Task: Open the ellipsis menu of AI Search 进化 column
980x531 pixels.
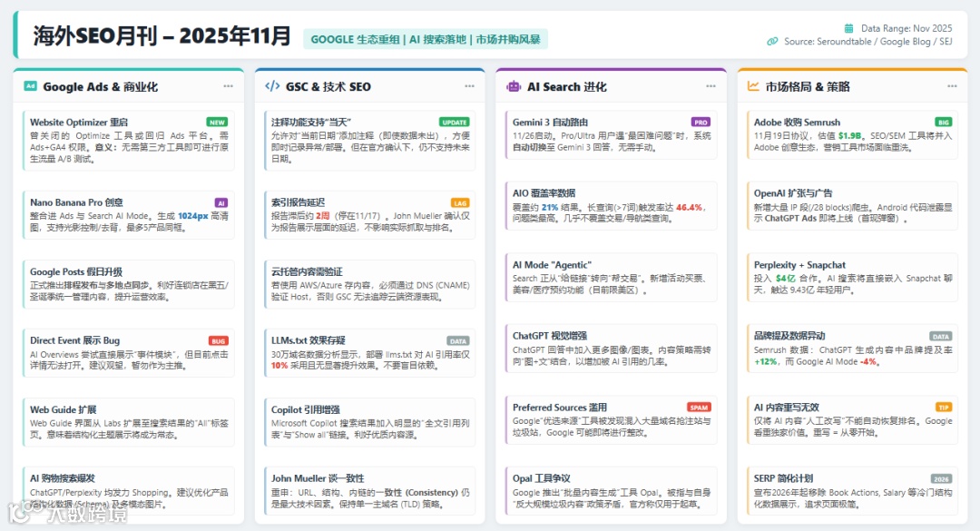Action: point(710,86)
